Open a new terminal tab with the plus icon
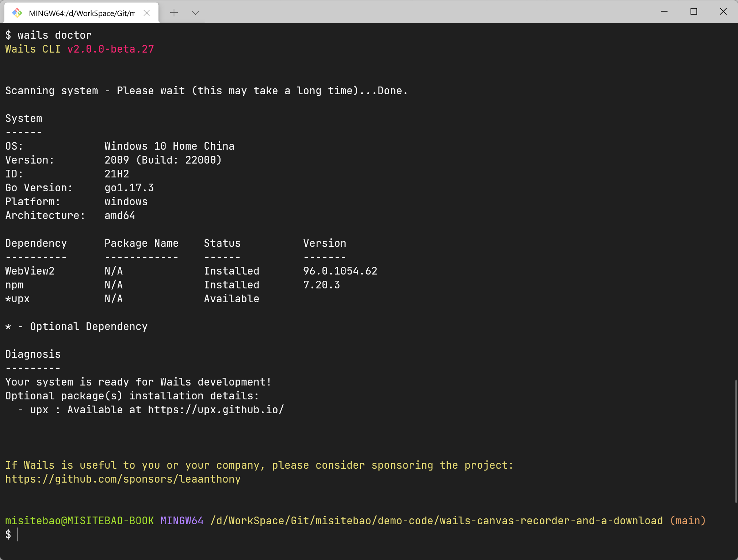The height and width of the screenshot is (560, 738). [x=174, y=12]
